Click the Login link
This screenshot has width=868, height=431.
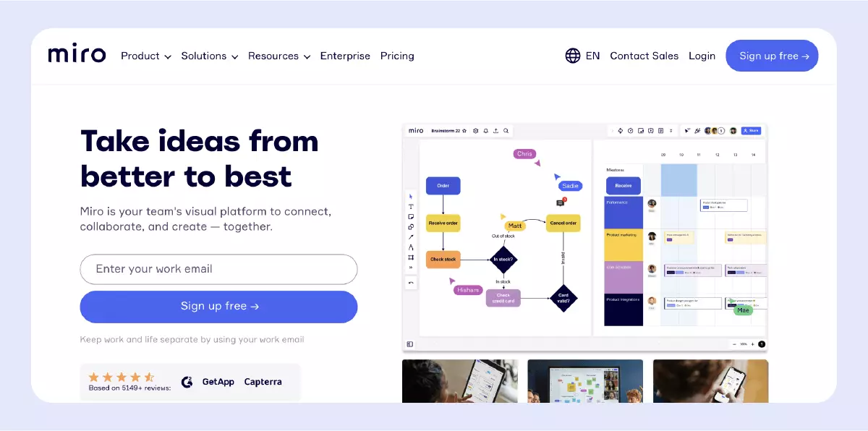click(x=702, y=56)
